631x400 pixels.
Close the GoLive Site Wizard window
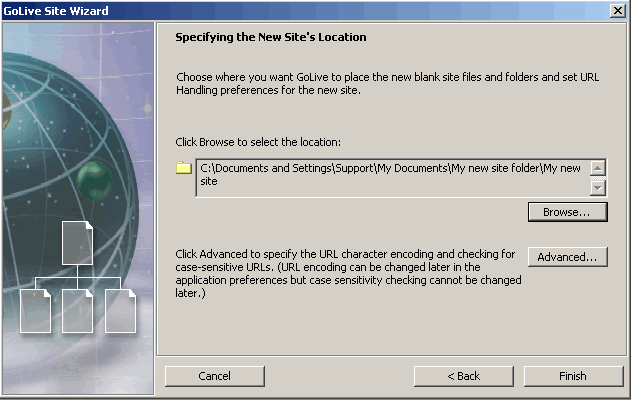(x=618, y=10)
